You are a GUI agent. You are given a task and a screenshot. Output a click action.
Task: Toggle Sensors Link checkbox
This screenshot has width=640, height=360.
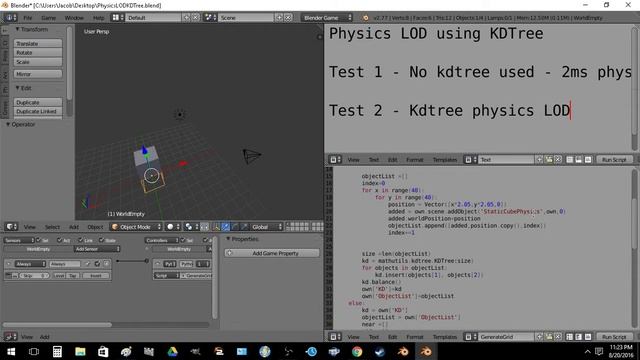[x=81, y=240]
